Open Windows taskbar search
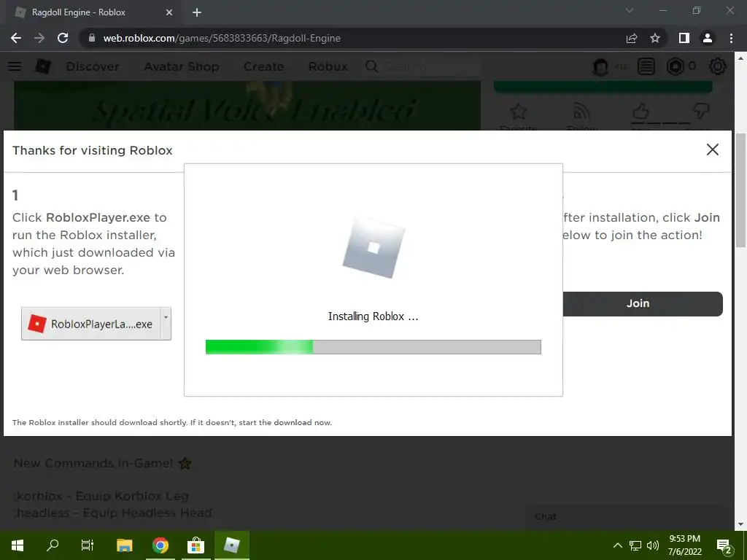747x560 pixels. 53,545
